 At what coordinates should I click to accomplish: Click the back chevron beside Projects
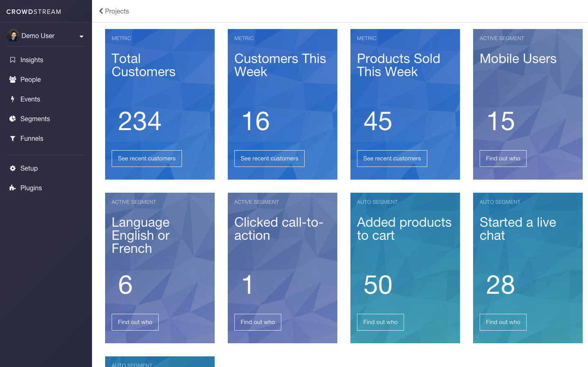click(x=101, y=11)
